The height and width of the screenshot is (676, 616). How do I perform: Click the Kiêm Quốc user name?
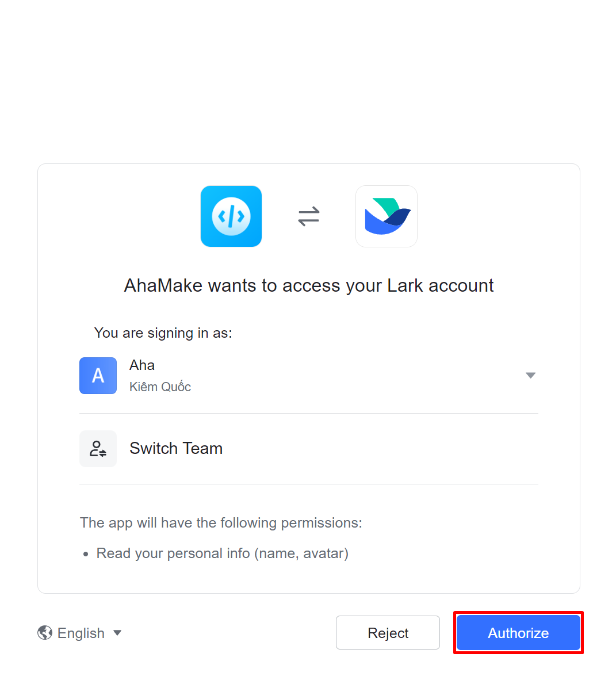click(160, 386)
